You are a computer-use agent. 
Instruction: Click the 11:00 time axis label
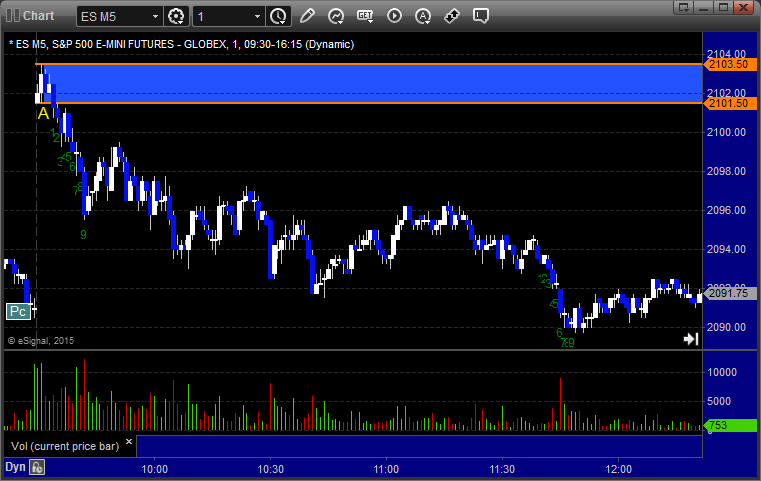pyautogui.click(x=386, y=469)
